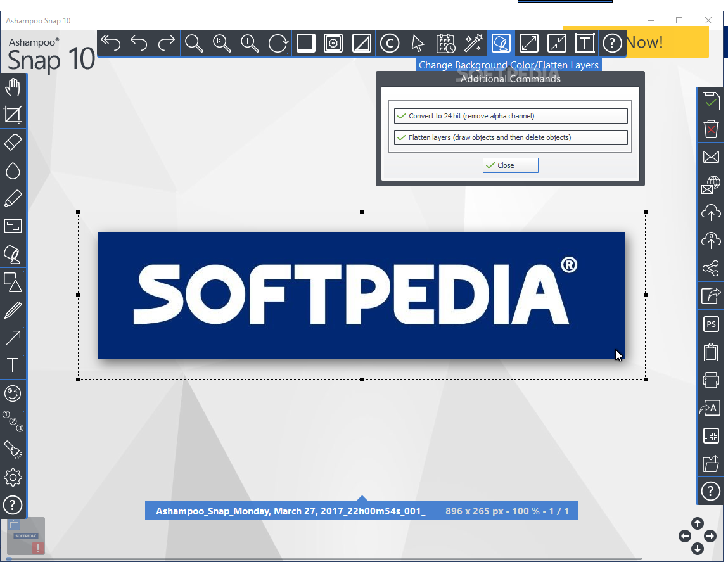Click the grid panel icon in right sidebar
728x562 pixels.
[711, 435]
